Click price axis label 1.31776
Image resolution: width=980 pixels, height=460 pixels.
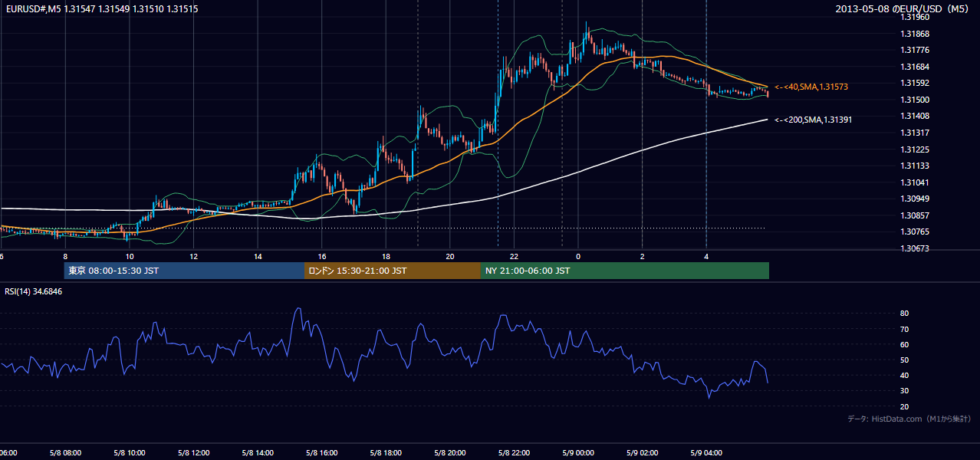click(915, 50)
